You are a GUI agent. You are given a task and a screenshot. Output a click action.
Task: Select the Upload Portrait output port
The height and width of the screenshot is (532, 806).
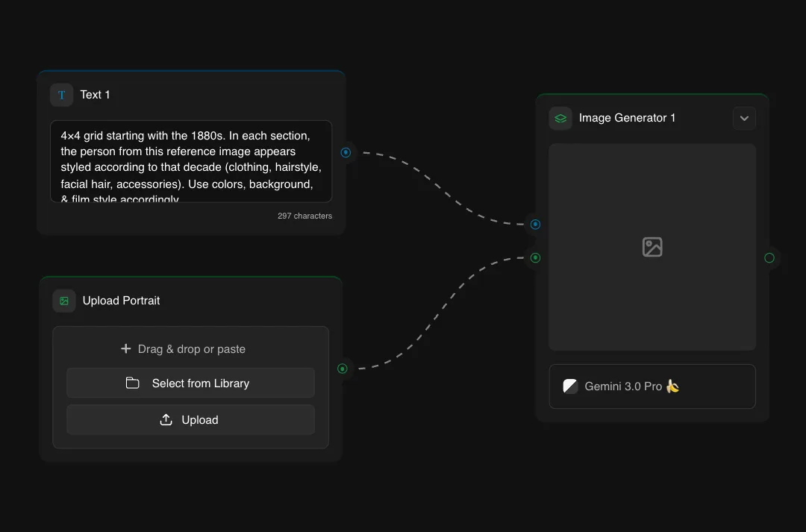[x=343, y=368]
